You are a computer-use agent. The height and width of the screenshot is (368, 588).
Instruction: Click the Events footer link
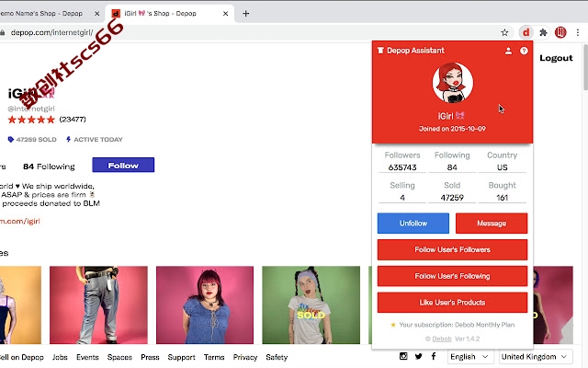[87, 357]
